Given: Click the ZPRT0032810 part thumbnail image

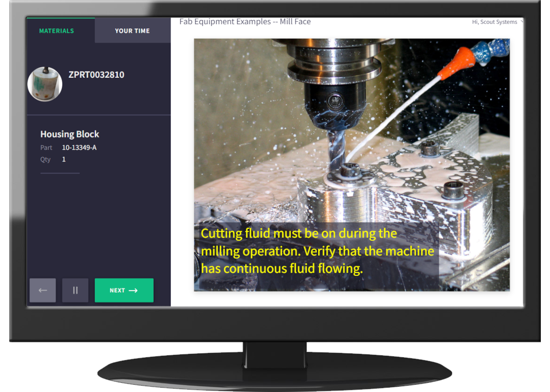Looking at the screenshot, I should pyautogui.click(x=45, y=84).
